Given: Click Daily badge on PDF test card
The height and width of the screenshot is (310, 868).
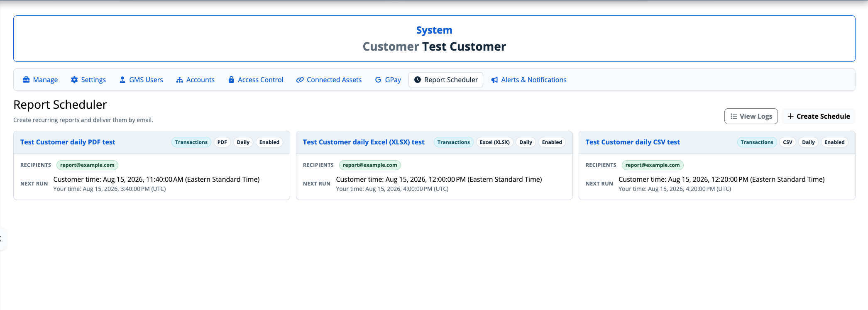Looking at the screenshot, I should tap(243, 142).
